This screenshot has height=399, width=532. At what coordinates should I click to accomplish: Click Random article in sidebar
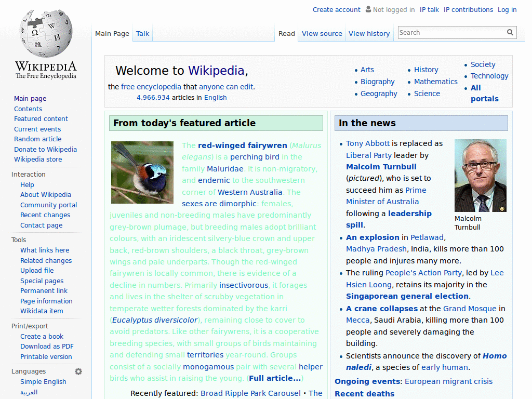(37, 139)
